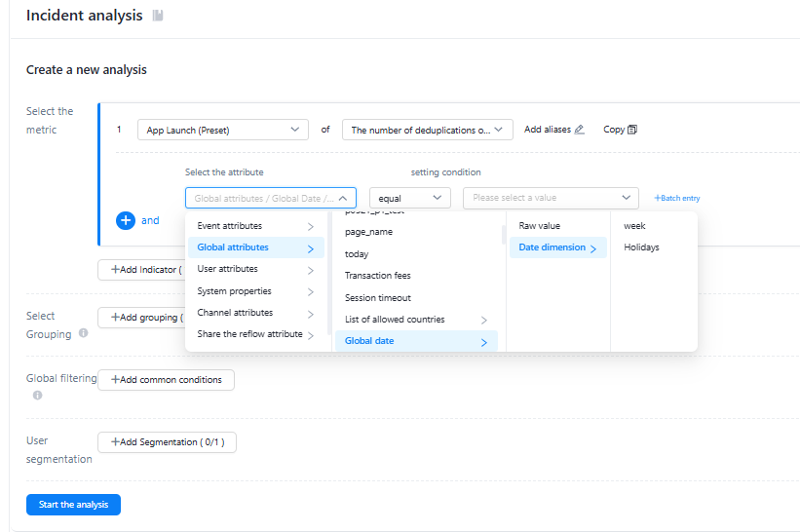800x532 pixels.
Task: Select the today attribute
Action: coord(416,254)
